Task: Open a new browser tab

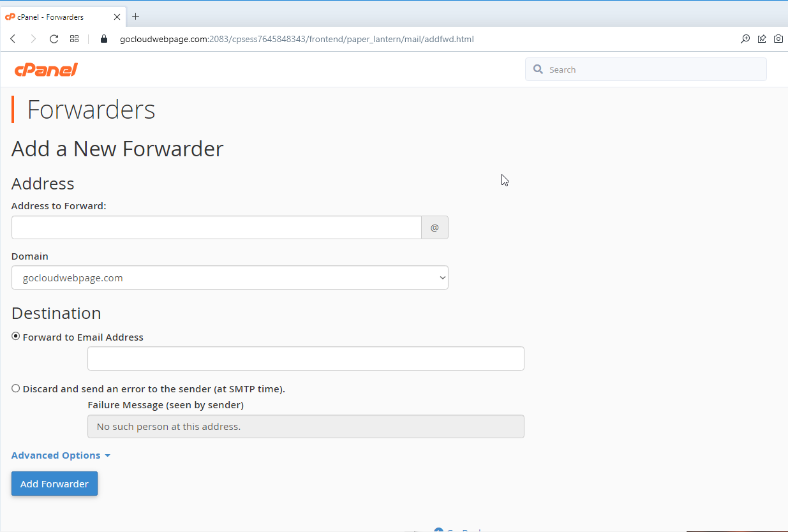Action: pos(135,17)
